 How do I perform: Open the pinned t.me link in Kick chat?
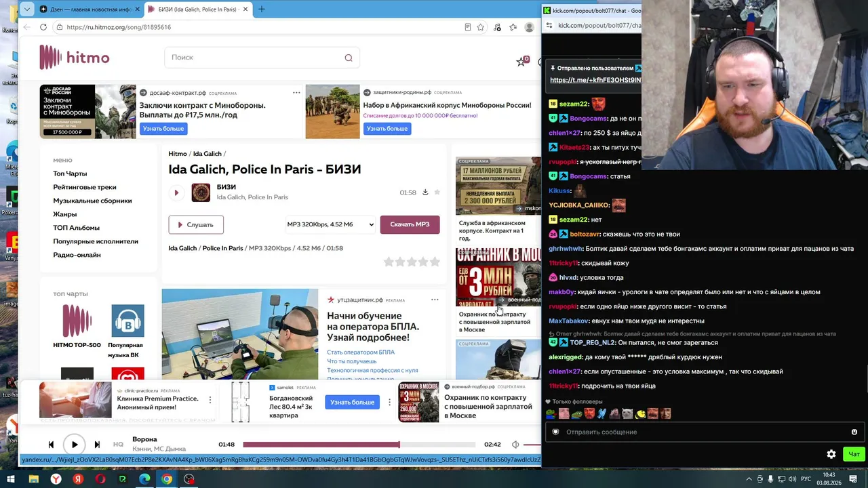595,80
